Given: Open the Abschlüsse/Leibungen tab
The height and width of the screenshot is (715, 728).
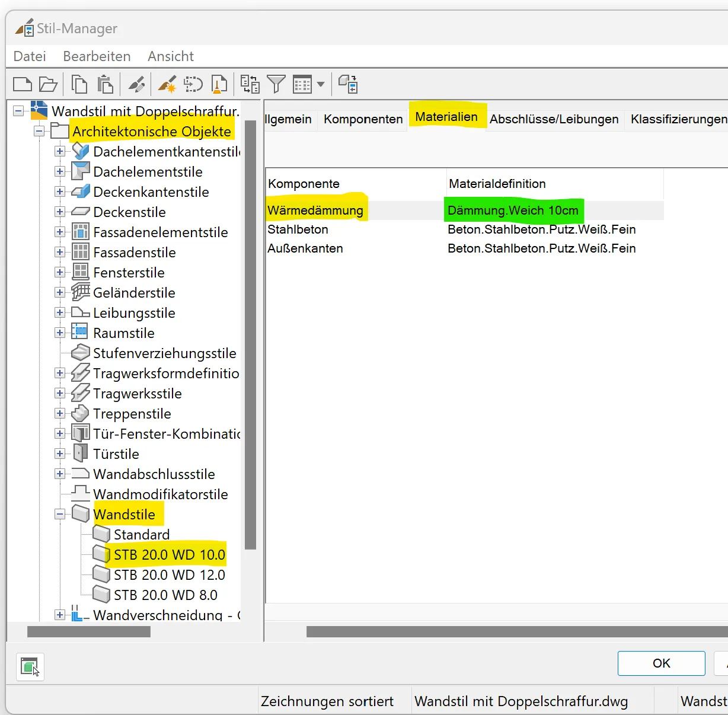Looking at the screenshot, I should (x=554, y=119).
